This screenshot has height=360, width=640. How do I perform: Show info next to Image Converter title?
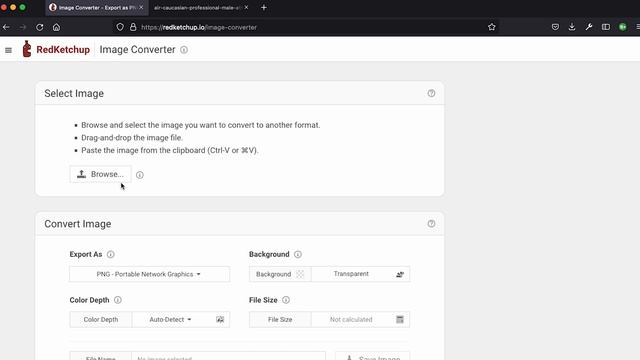point(184,50)
